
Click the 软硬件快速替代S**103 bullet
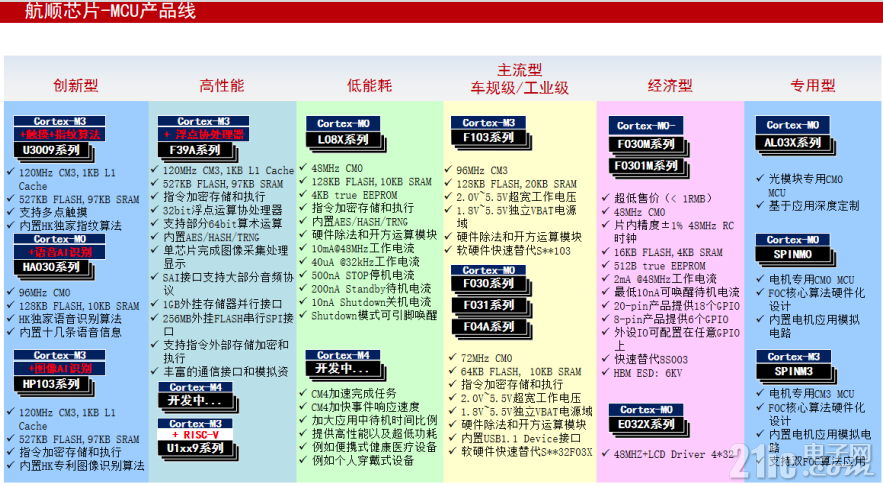coord(514,251)
